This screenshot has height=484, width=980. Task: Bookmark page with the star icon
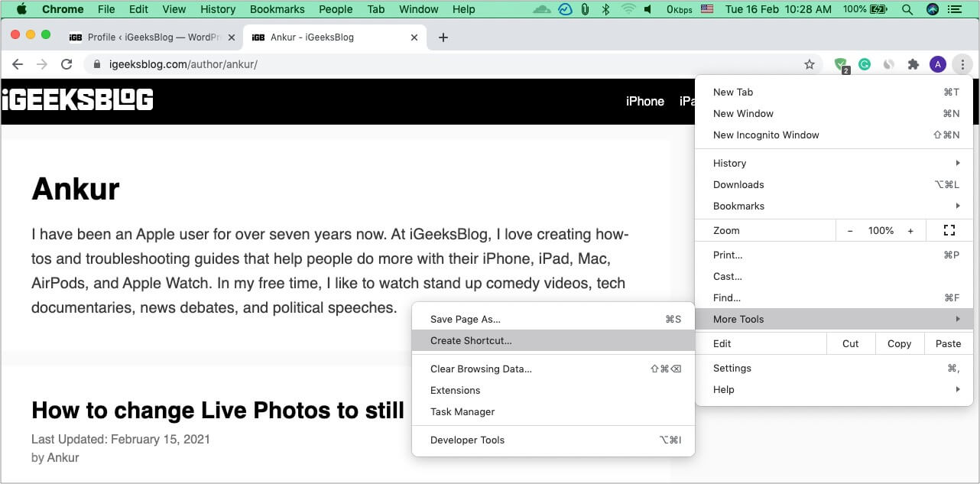point(810,64)
